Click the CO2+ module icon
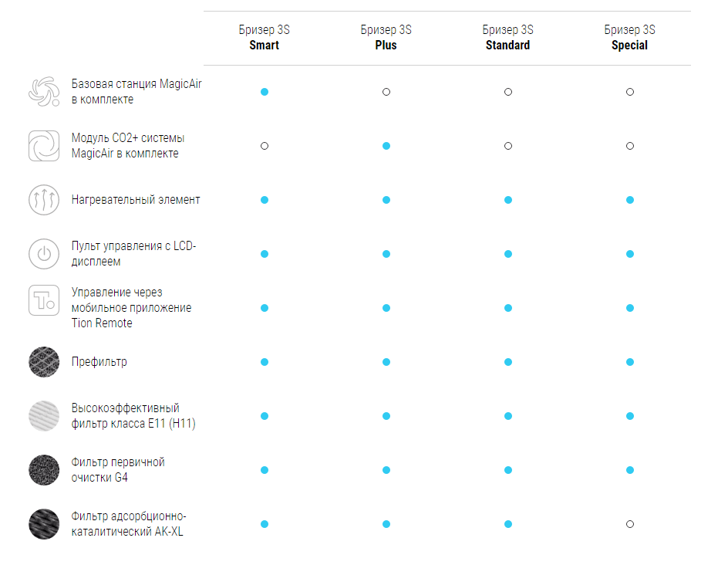 pyautogui.click(x=44, y=146)
